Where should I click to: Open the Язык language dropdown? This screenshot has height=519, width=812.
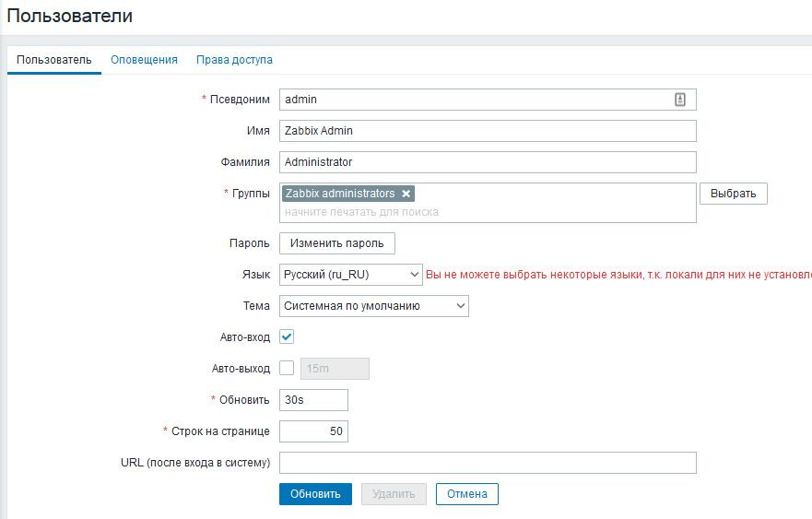(x=350, y=275)
